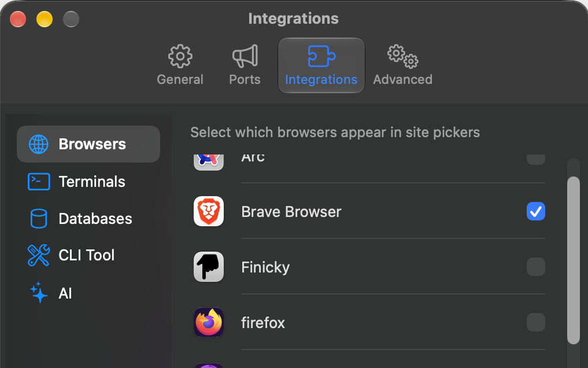588x368 pixels.
Task: Uncheck the Brave Browser checkbox
Action: point(535,211)
